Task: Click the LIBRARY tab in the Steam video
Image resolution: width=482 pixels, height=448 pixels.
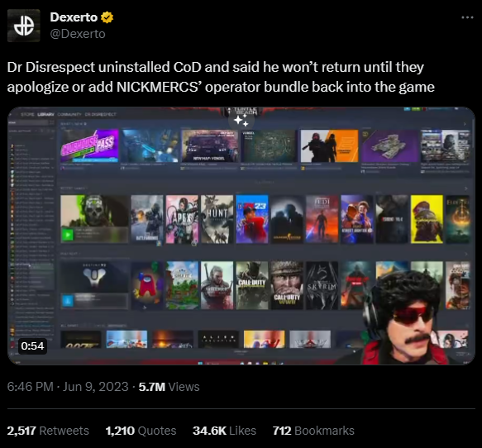Action: click(x=45, y=114)
